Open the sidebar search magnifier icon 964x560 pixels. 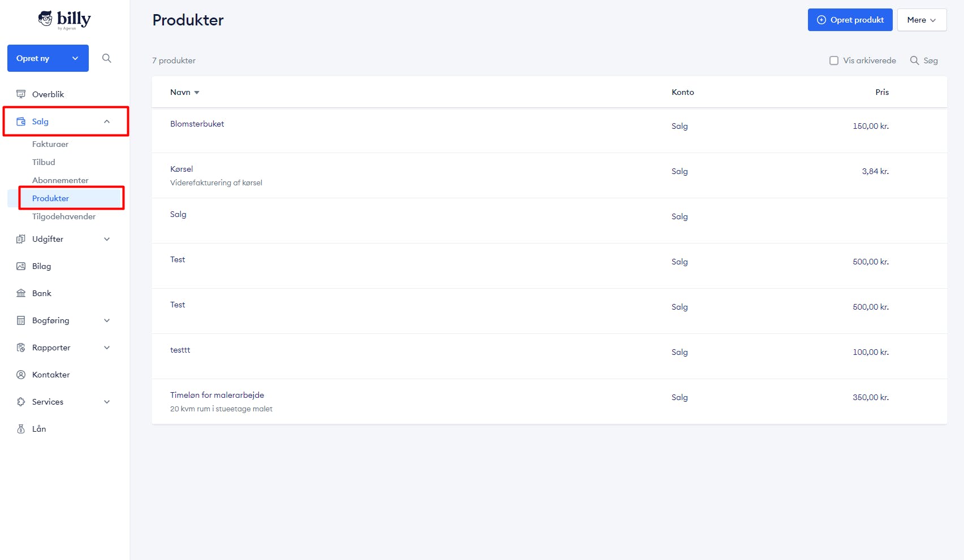point(106,58)
